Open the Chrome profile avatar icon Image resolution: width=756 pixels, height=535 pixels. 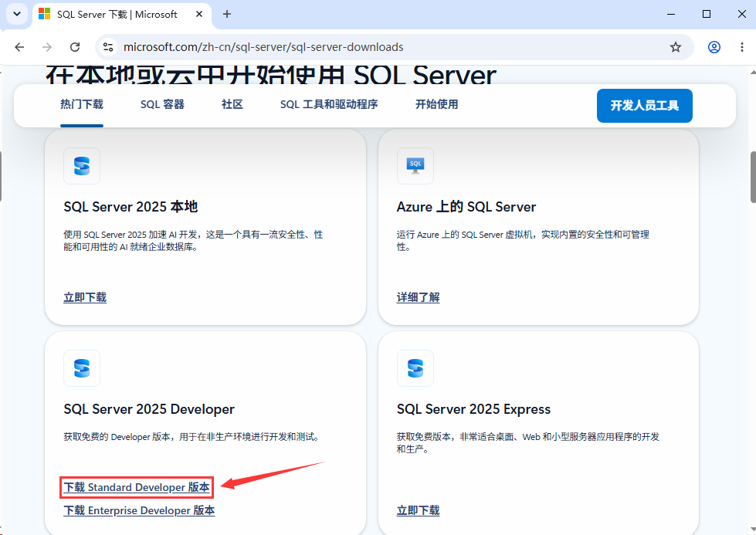point(714,47)
